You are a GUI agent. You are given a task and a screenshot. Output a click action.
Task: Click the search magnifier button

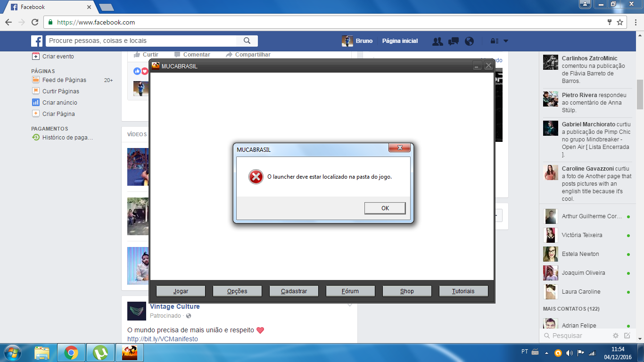click(x=247, y=41)
